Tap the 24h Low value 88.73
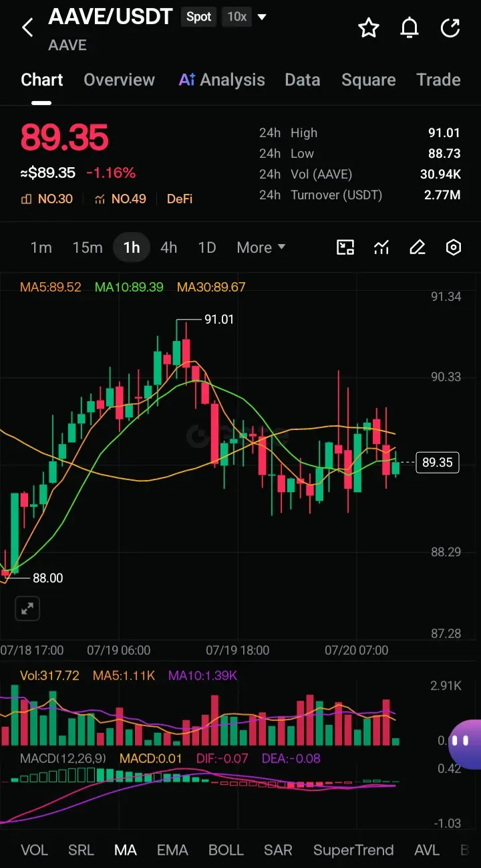The width and height of the screenshot is (481, 868). coord(444,153)
